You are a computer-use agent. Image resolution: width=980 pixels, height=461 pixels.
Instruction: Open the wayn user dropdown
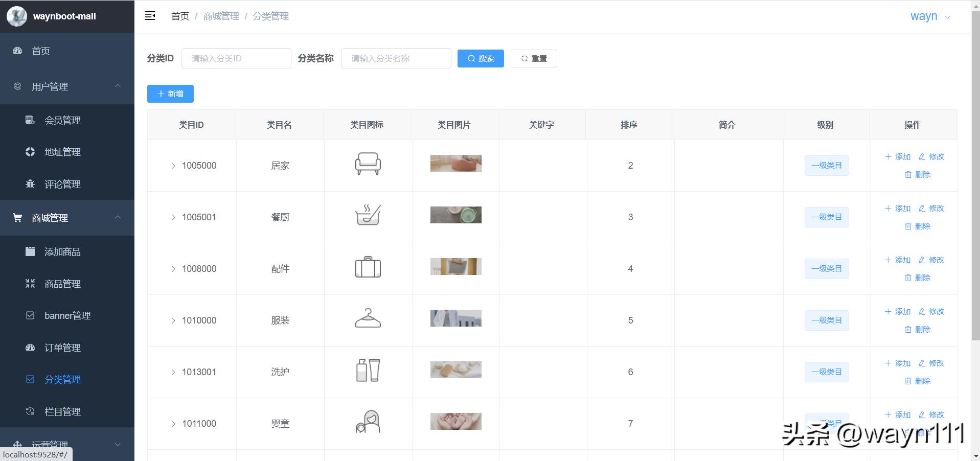pyautogui.click(x=930, y=16)
